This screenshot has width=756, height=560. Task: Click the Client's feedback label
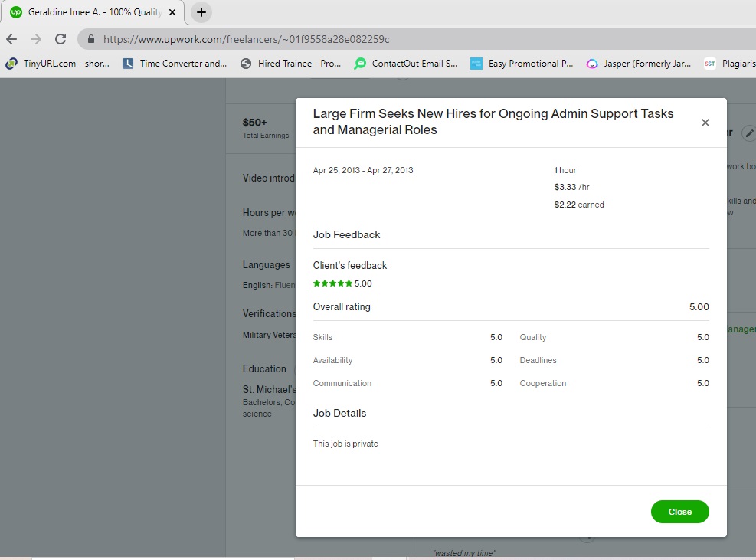(350, 265)
